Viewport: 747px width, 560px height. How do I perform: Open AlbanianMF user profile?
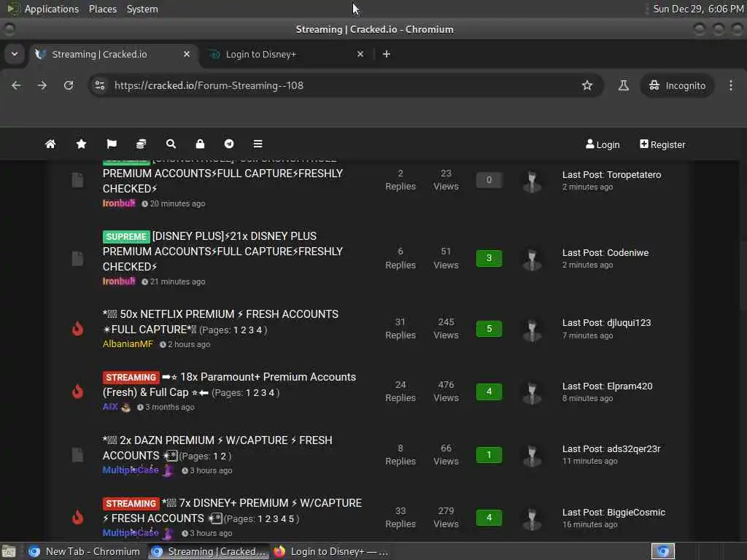[x=128, y=344]
